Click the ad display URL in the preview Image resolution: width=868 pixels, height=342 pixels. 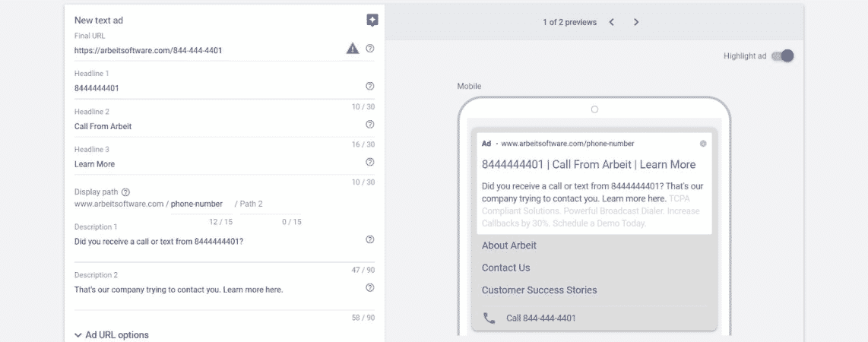(x=568, y=144)
